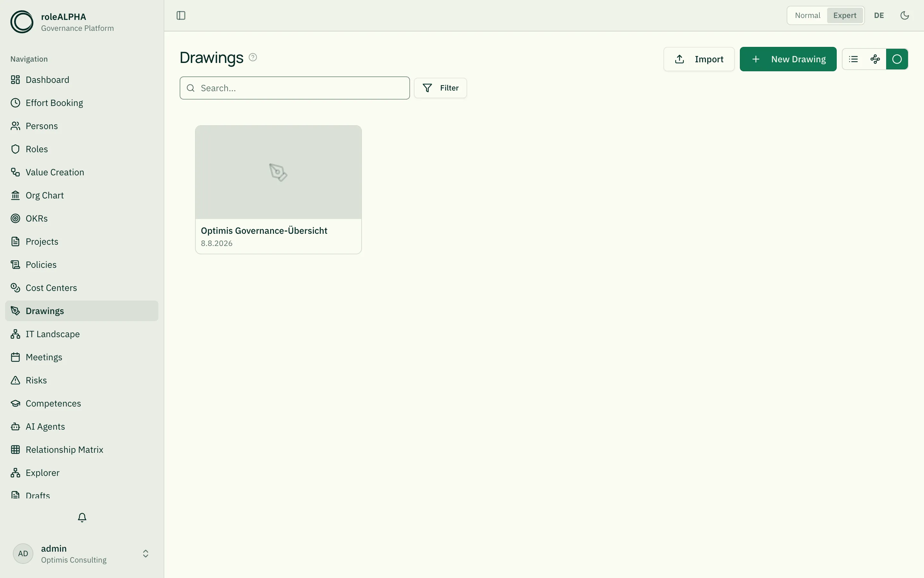Select the list view icon
The height and width of the screenshot is (578, 924).
click(x=853, y=59)
